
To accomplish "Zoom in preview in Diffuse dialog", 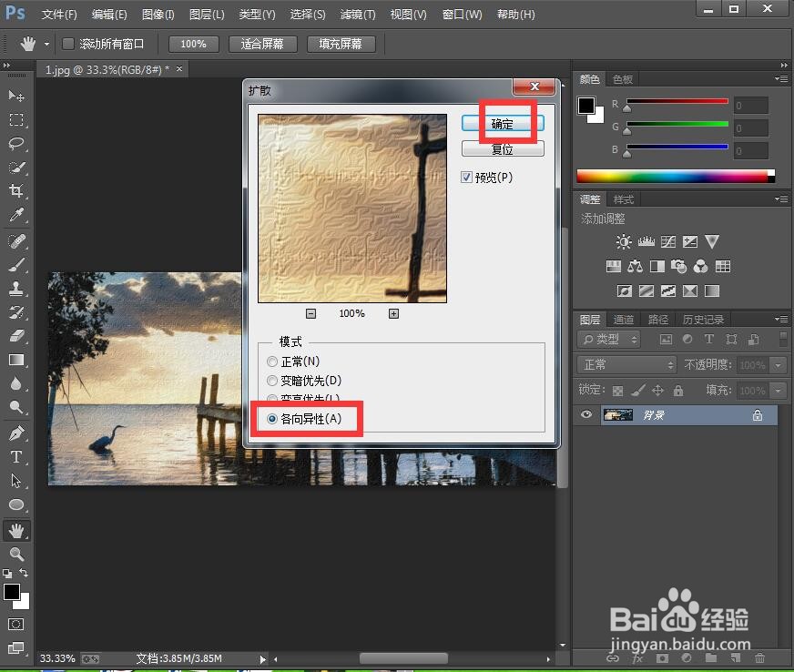I will [393, 314].
